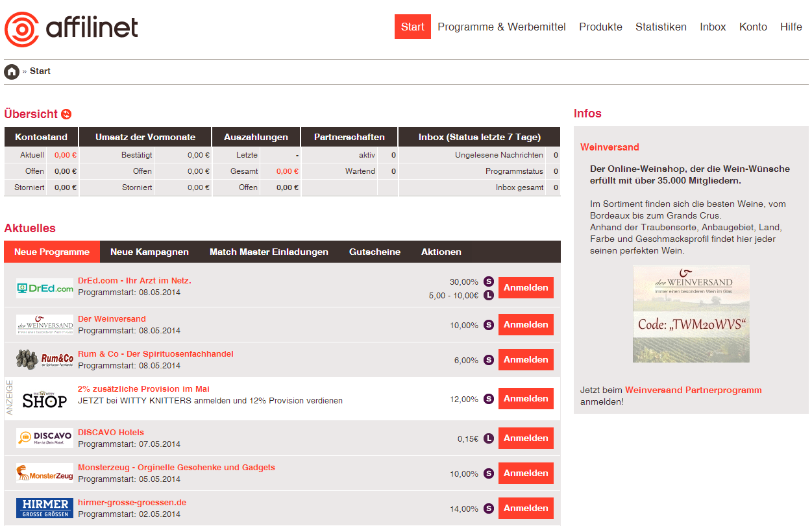Screen dimensions: 812x526
Task: Click Anmelden for DISCAVO Hotels
Action: pyautogui.click(x=526, y=438)
